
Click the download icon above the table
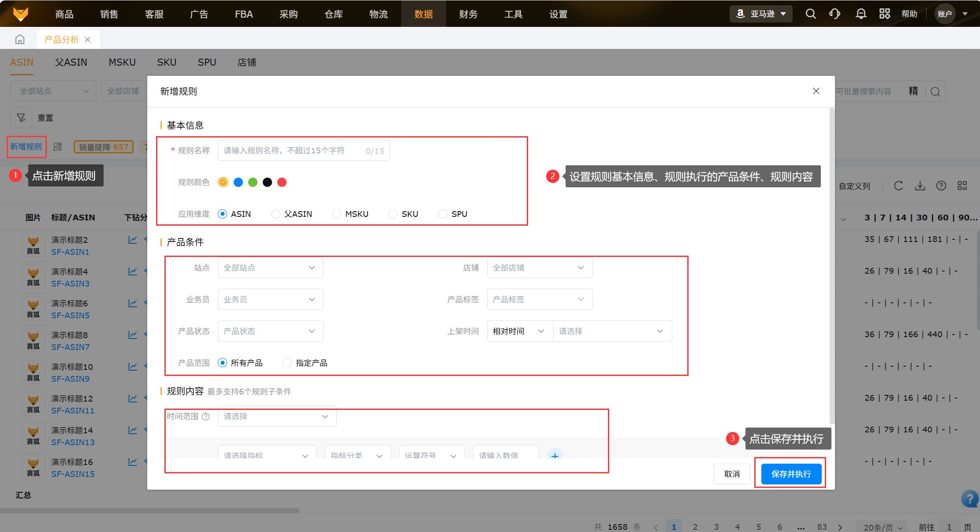(920, 186)
